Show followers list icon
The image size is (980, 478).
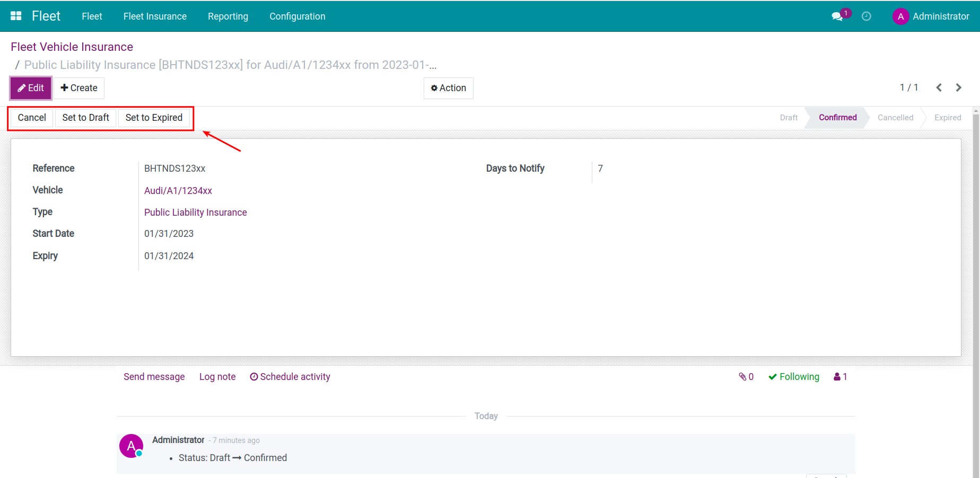(841, 377)
